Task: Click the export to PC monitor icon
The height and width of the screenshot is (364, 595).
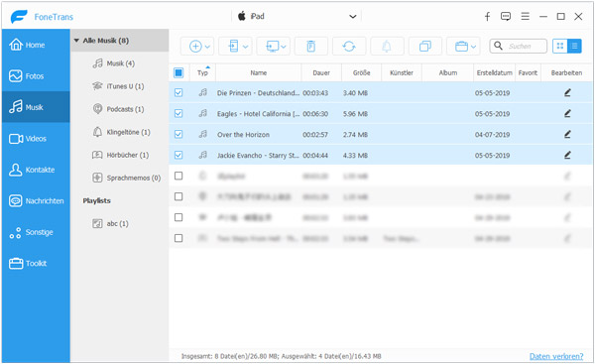Action: (x=272, y=47)
